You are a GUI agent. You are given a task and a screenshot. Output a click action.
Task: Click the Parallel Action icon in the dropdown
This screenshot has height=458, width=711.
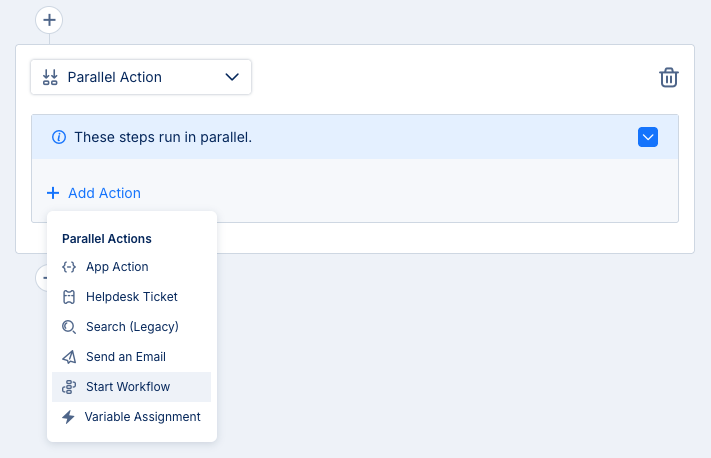tap(50, 77)
